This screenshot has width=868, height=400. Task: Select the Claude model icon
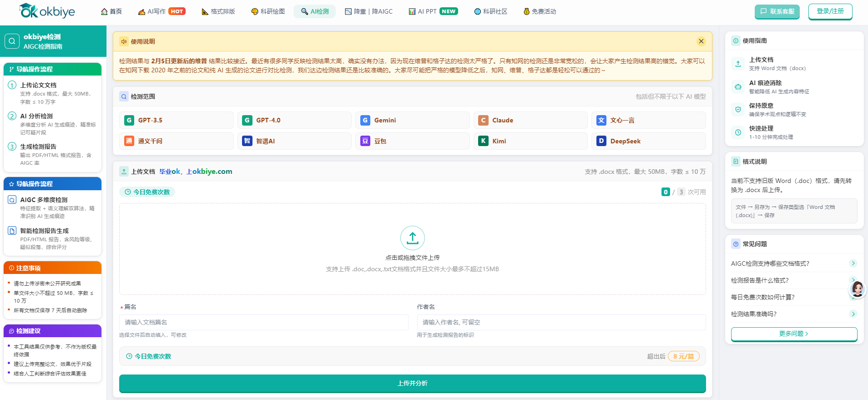[x=483, y=120]
